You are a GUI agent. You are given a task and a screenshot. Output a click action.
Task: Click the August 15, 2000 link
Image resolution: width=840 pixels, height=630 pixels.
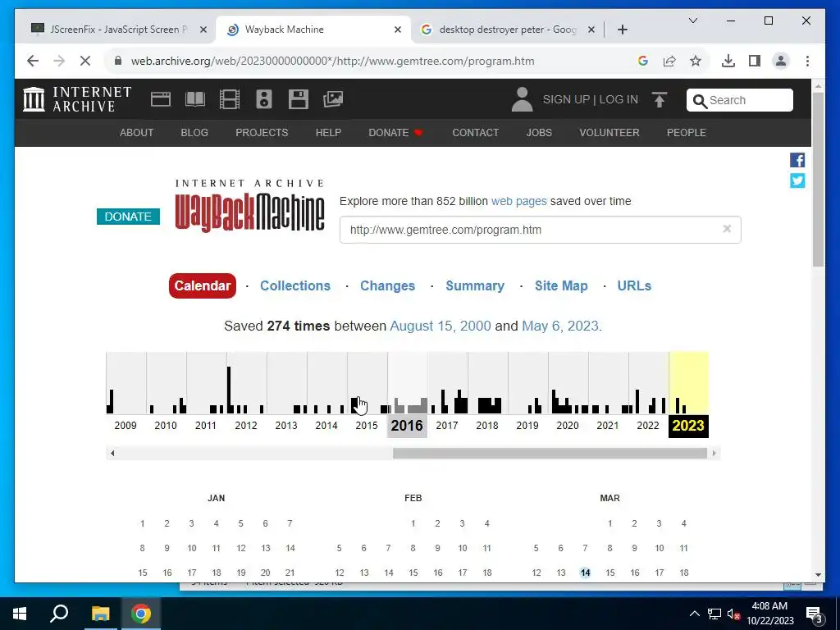pyautogui.click(x=441, y=326)
